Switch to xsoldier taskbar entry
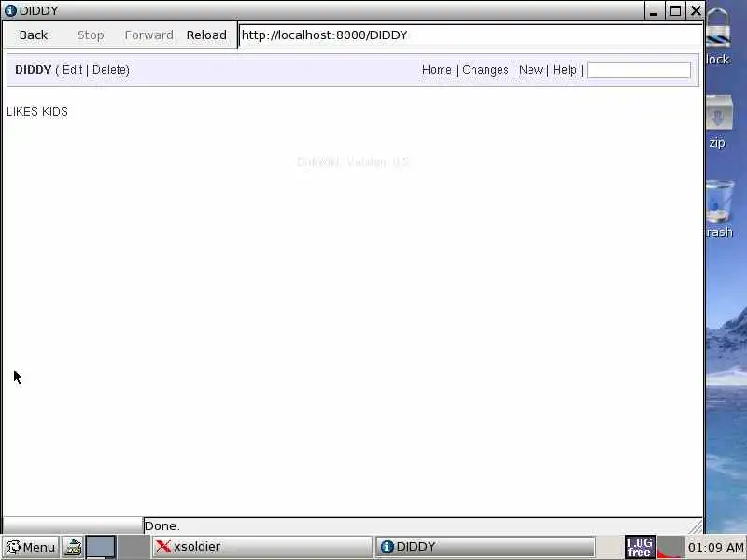 click(x=262, y=547)
